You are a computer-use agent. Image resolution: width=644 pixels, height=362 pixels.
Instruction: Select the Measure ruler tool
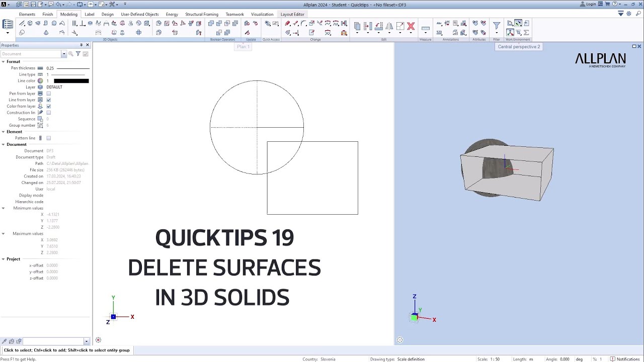[x=425, y=28]
